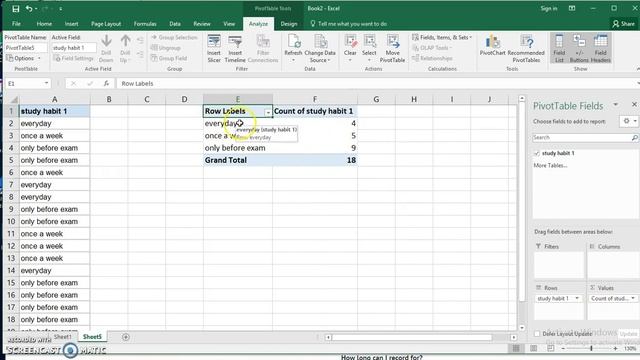The image size is (640, 360).
Task: Open Change Data Source
Action: click(x=320, y=49)
